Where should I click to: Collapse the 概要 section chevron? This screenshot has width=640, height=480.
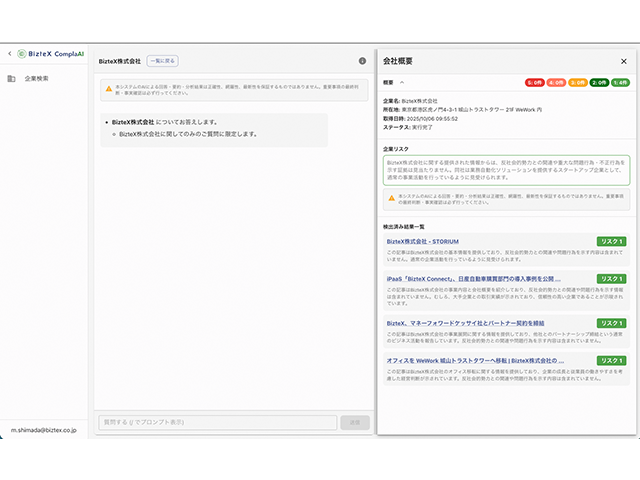click(x=402, y=82)
